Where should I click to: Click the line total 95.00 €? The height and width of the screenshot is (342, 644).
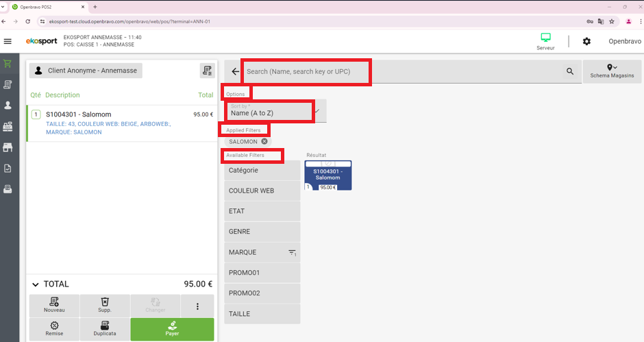pos(203,114)
